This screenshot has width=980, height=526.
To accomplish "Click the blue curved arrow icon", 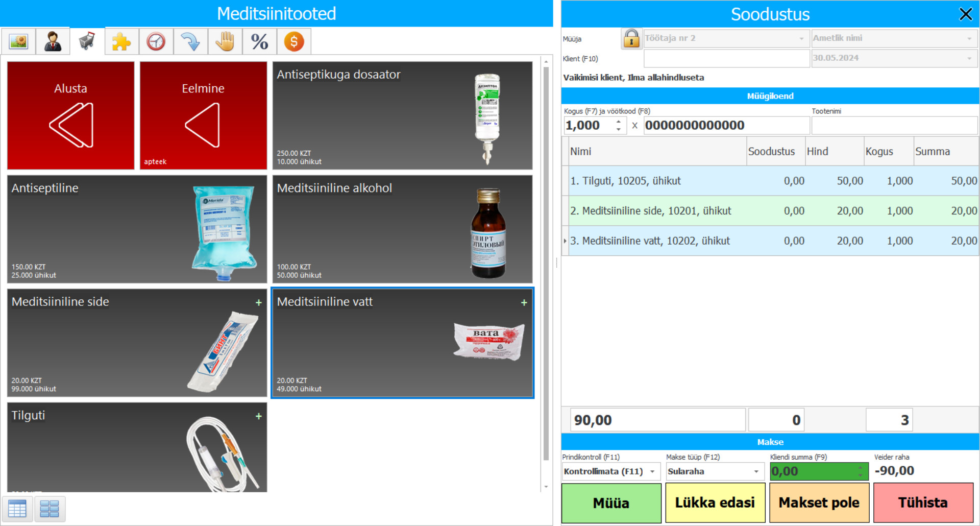I will (x=190, y=41).
